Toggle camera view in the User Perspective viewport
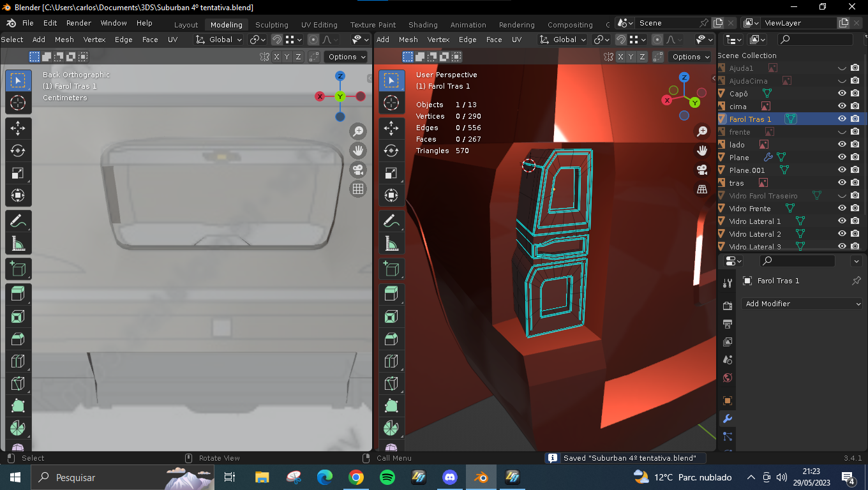 click(x=702, y=170)
